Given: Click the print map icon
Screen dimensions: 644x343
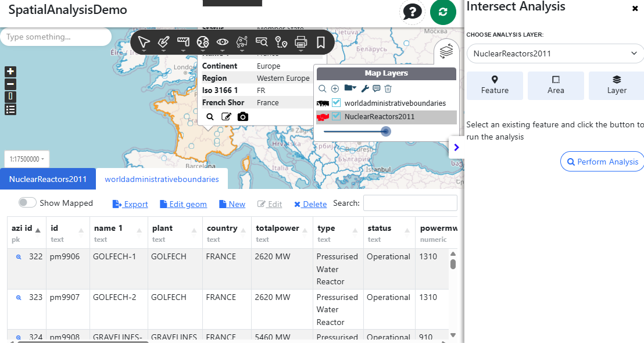Looking at the screenshot, I should coord(301,42).
